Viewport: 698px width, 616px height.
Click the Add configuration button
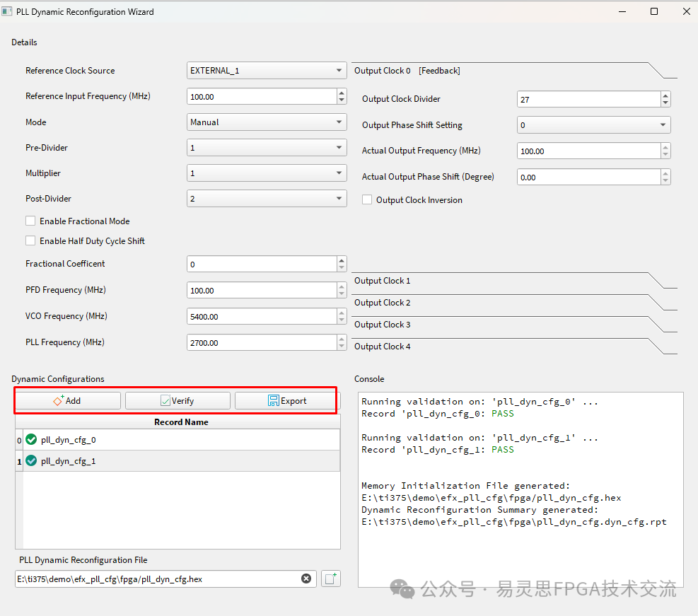(x=67, y=401)
